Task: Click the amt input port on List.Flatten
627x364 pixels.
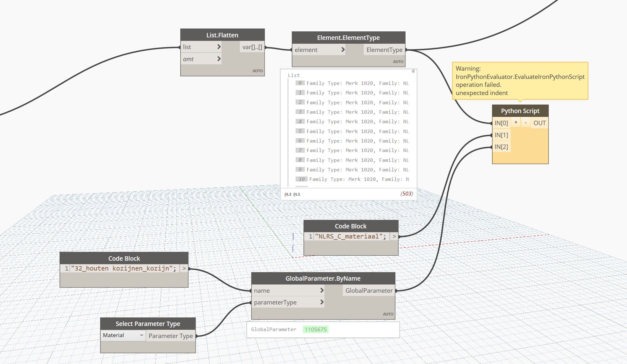Action: pyautogui.click(x=201, y=59)
